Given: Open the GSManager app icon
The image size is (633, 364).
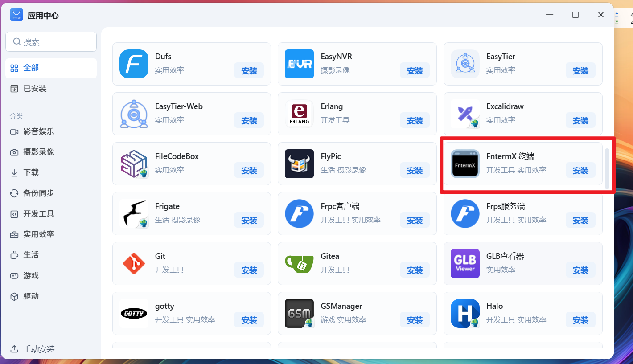Looking at the screenshot, I should pos(300,313).
